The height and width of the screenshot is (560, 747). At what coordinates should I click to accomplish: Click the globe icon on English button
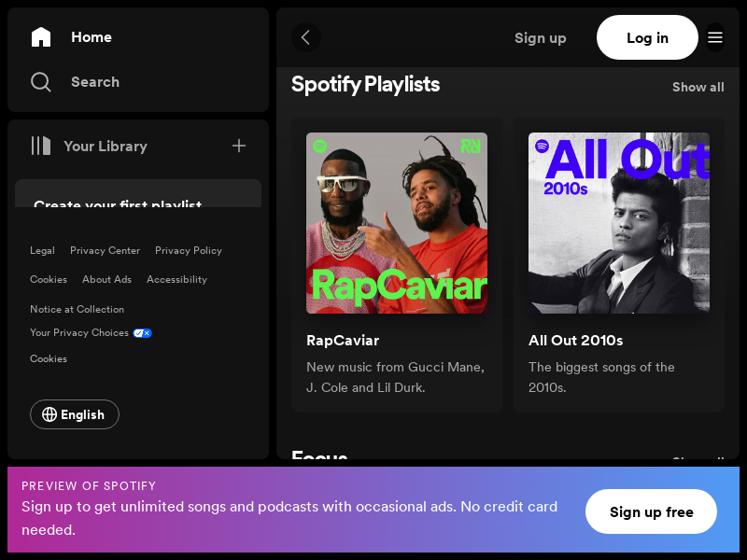49,414
